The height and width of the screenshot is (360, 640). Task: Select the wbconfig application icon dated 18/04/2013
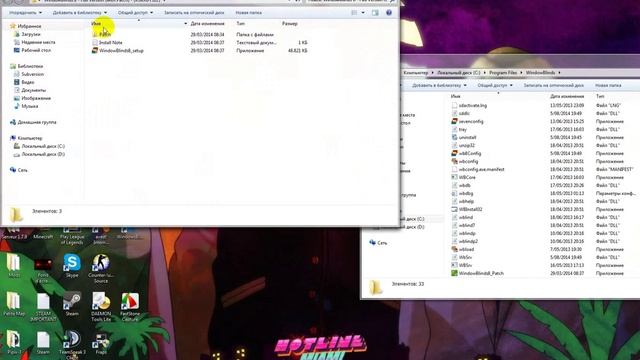click(454, 161)
